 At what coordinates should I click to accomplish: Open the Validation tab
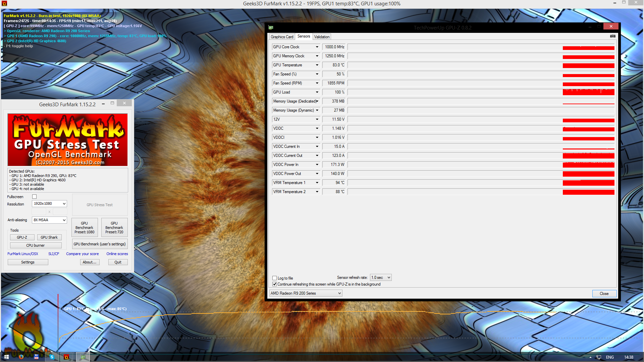click(x=322, y=37)
